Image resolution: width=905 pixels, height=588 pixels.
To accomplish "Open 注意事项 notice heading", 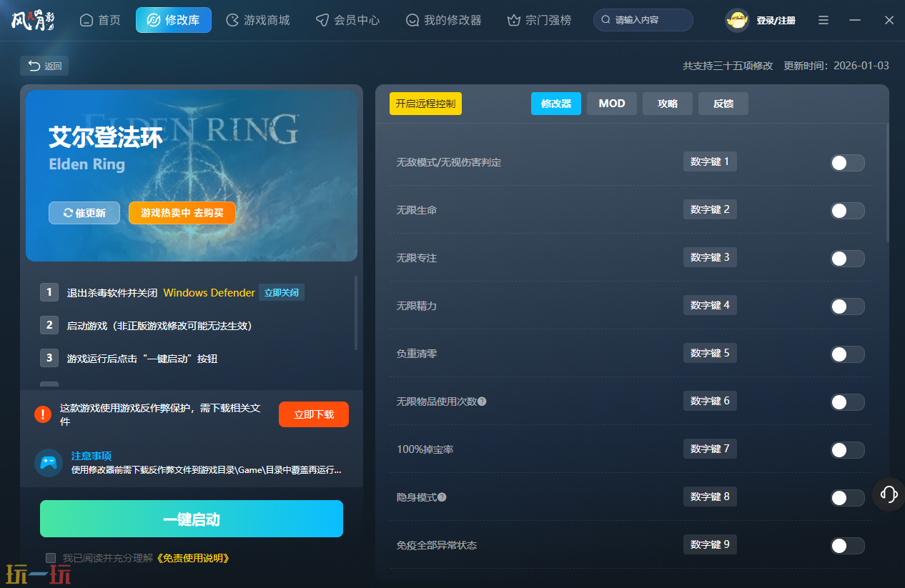I will 92,456.
